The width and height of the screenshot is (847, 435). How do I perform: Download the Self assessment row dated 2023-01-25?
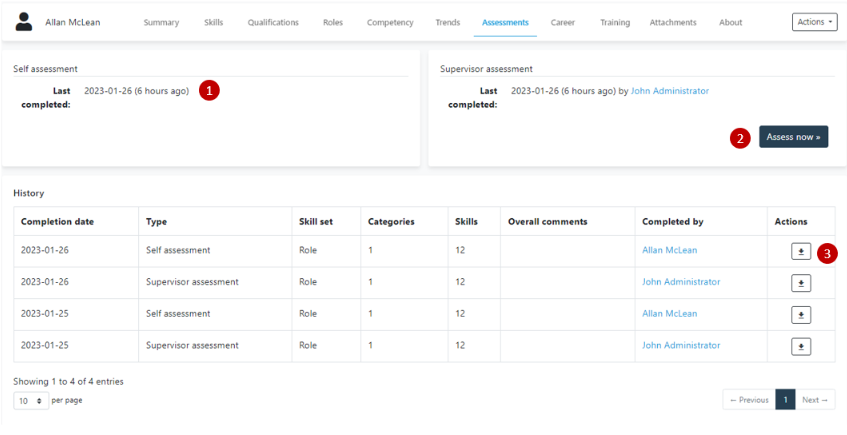[x=801, y=315]
